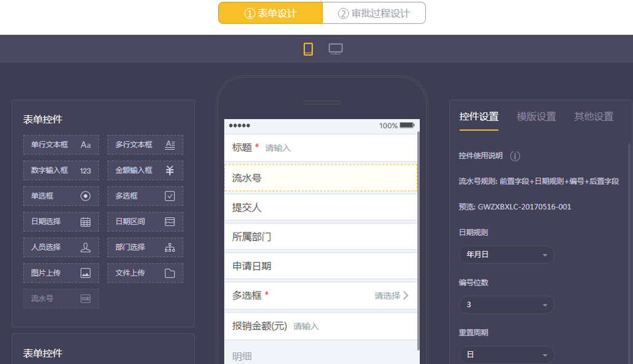Open step 1 表单设计 tab
The width and height of the screenshot is (633, 364).
coord(270,13)
